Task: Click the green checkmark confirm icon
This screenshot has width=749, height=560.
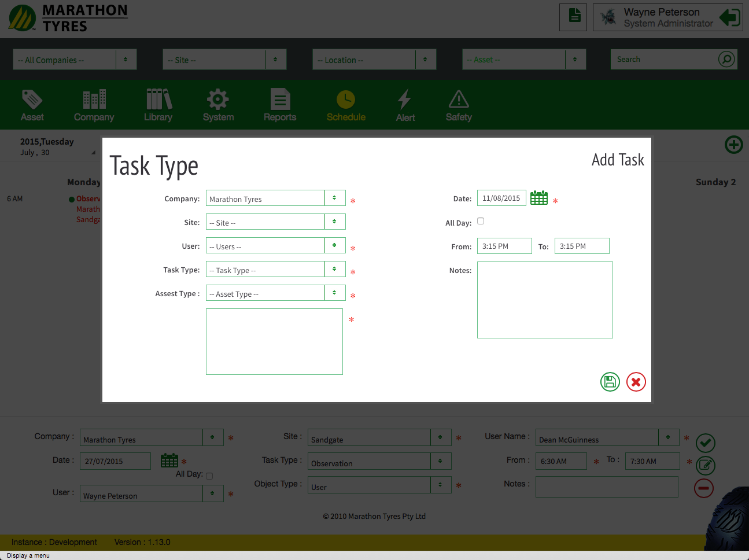Action: [x=705, y=443]
